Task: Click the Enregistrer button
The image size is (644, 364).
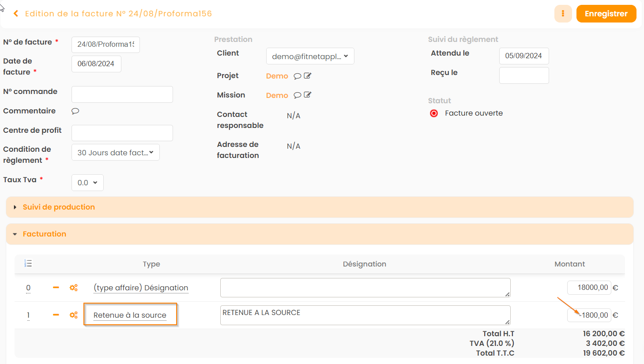Action: (606, 14)
